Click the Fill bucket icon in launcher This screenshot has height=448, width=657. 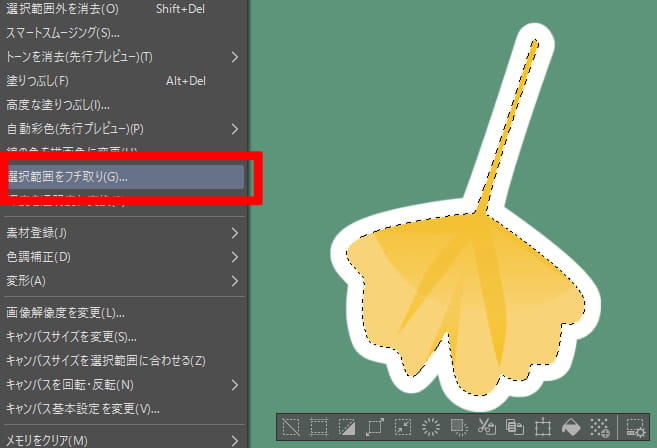[x=571, y=427]
